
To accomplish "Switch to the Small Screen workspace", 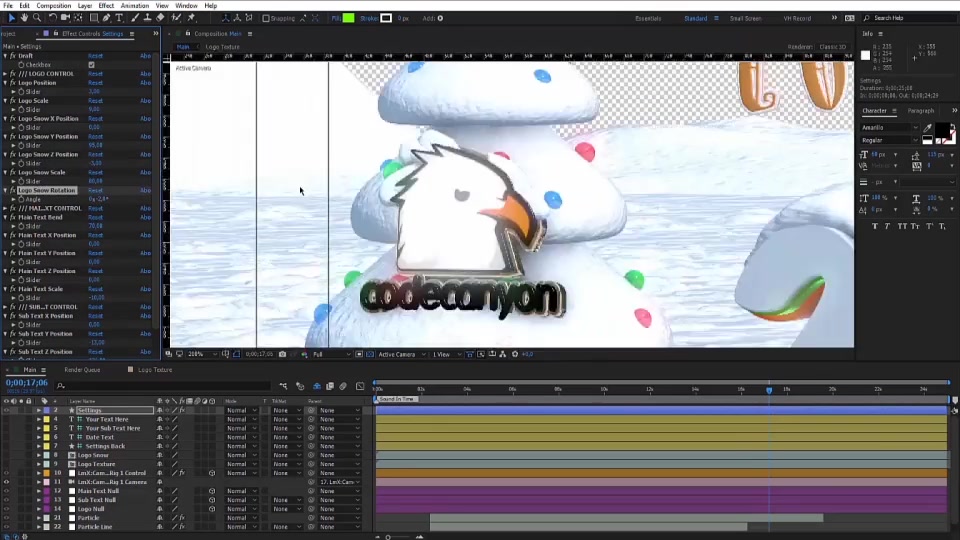I will pos(745,18).
